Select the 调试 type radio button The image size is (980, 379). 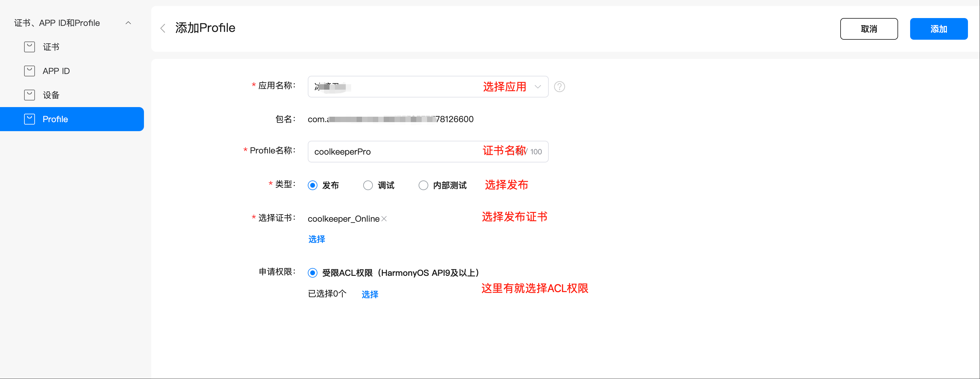tap(367, 185)
